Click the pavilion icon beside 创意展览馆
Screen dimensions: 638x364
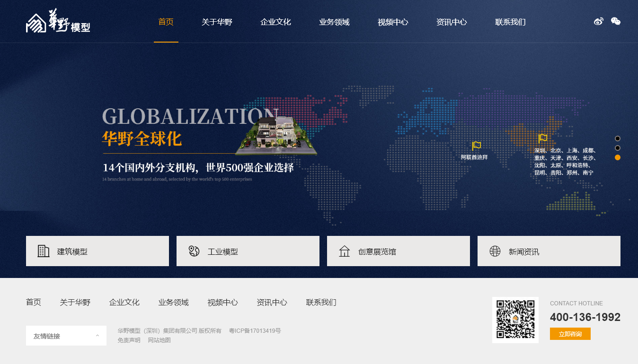(344, 251)
